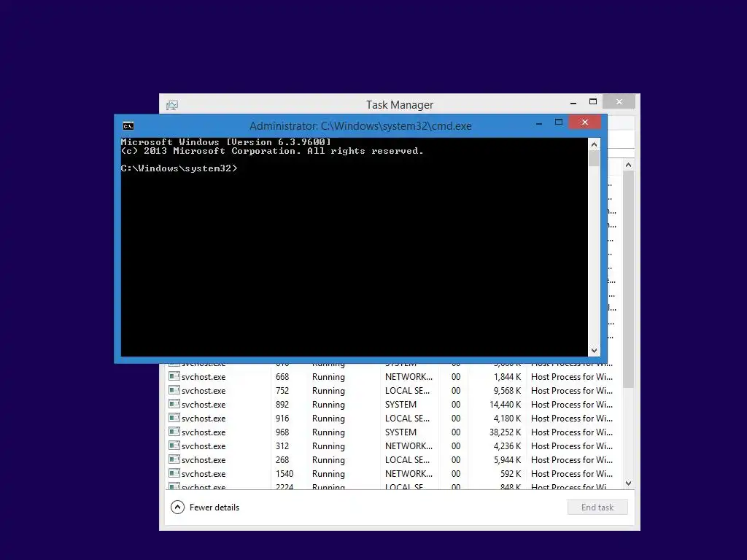Select svchost.exe name in the PID 892 row

point(204,404)
